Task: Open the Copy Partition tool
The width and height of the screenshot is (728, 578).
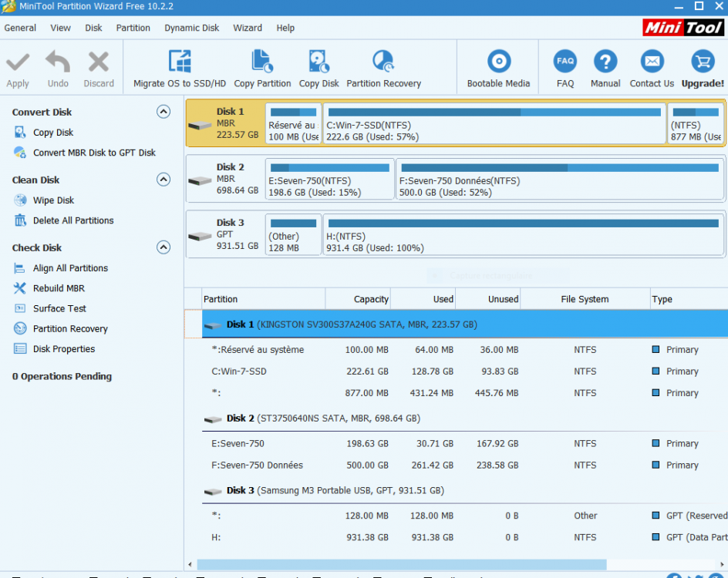Action: pyautogui.click(x=262, y=62)
